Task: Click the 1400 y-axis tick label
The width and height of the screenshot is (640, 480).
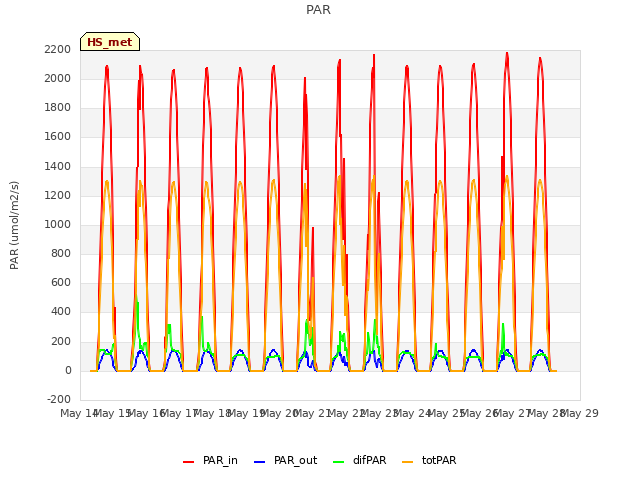Action: point(58,166)
